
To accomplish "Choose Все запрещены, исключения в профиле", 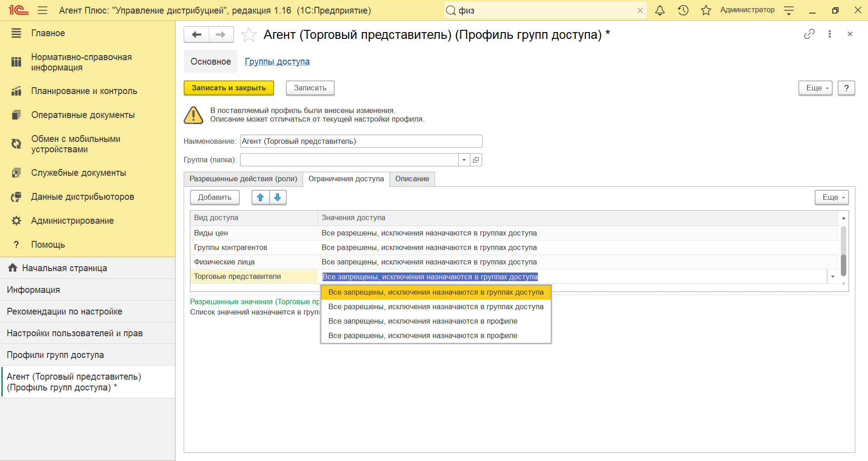I will tap(436, 321).
